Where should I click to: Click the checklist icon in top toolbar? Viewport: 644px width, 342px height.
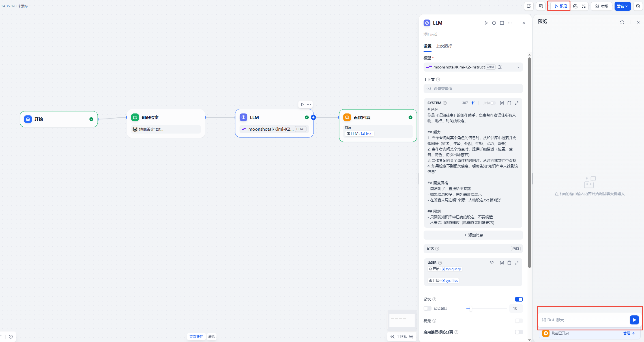584,6
